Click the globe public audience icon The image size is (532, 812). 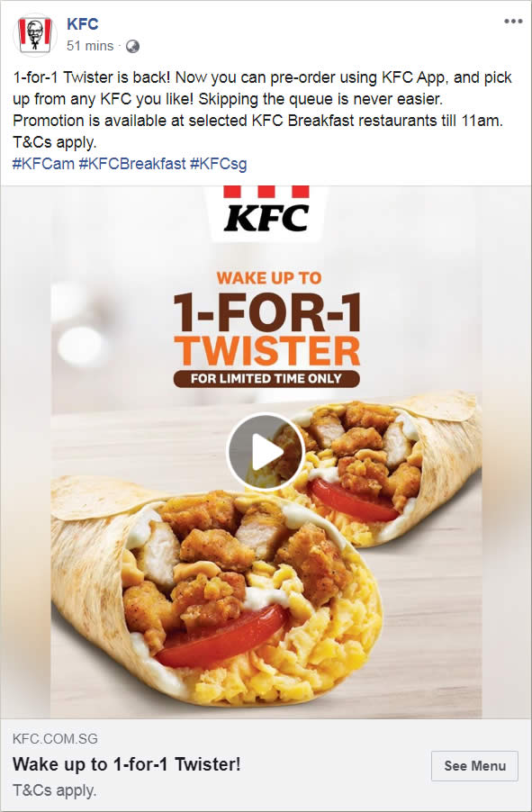132,47
